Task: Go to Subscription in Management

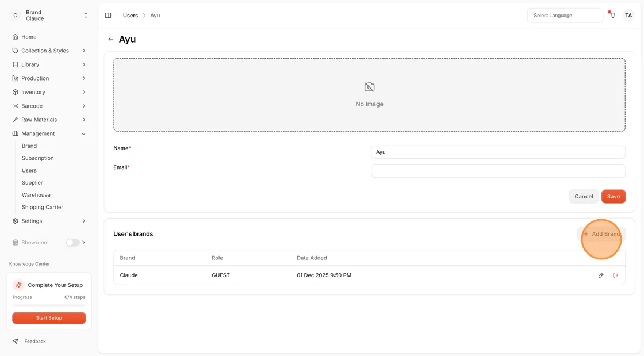Action: pyautogui.click(x=38, y=158)
